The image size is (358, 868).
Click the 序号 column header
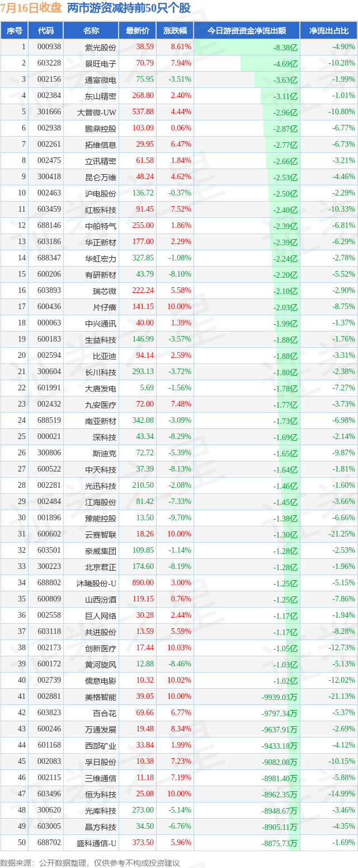[15, 31]
